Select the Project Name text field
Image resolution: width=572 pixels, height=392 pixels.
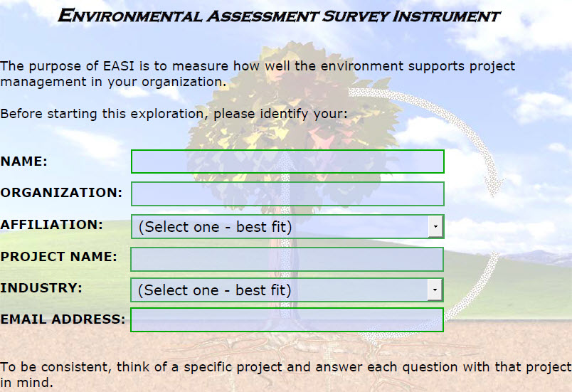tap(287, 259)
